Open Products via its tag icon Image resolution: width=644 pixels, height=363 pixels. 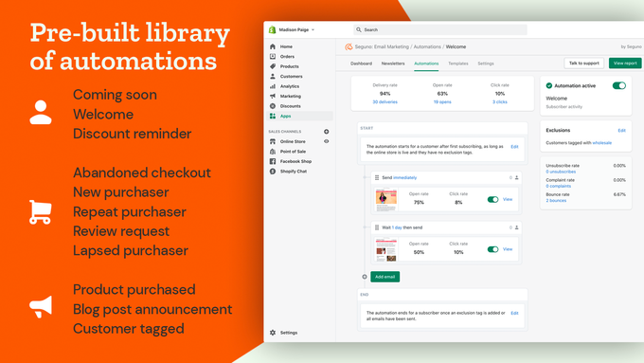(273, 66)
